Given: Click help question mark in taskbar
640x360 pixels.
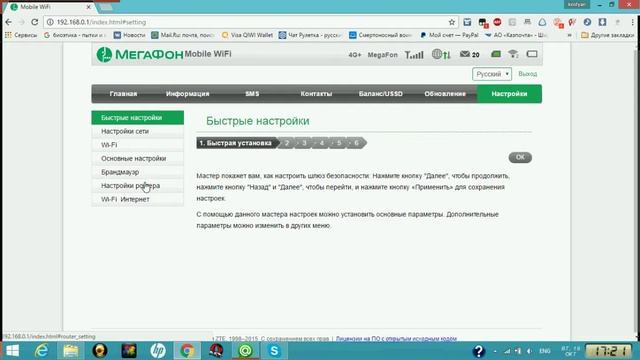Looking at the screenshot, I should (478, 351).
